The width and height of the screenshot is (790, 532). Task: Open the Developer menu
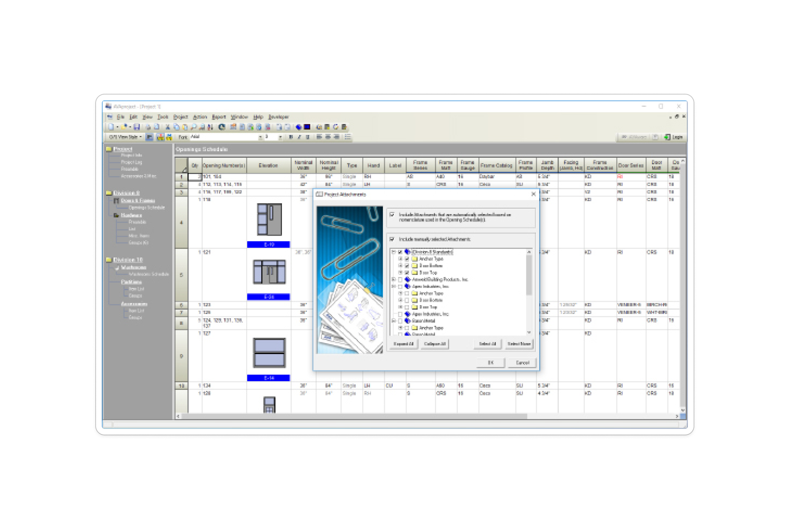278,117
